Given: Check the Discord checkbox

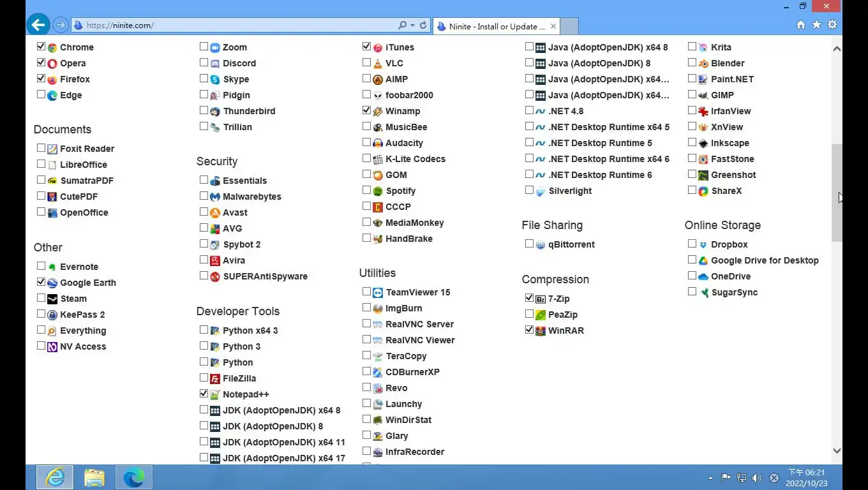Looking at the screenshot, I should tap(204, 63).
